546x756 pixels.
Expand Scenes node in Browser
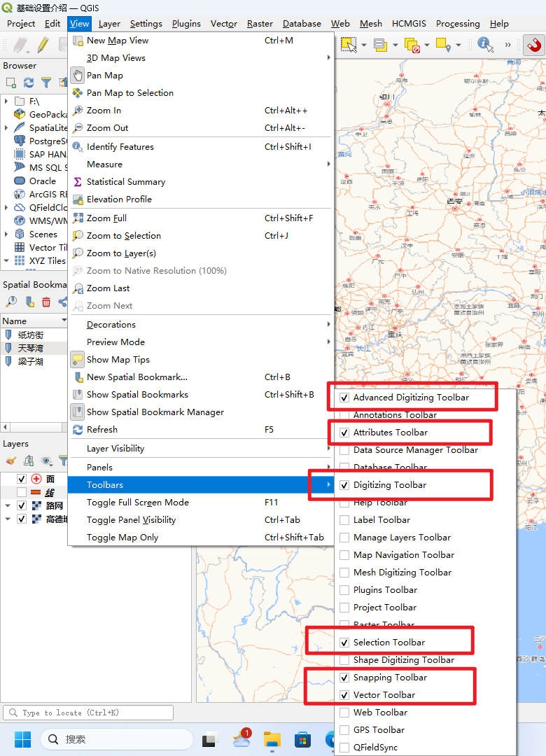6,234
